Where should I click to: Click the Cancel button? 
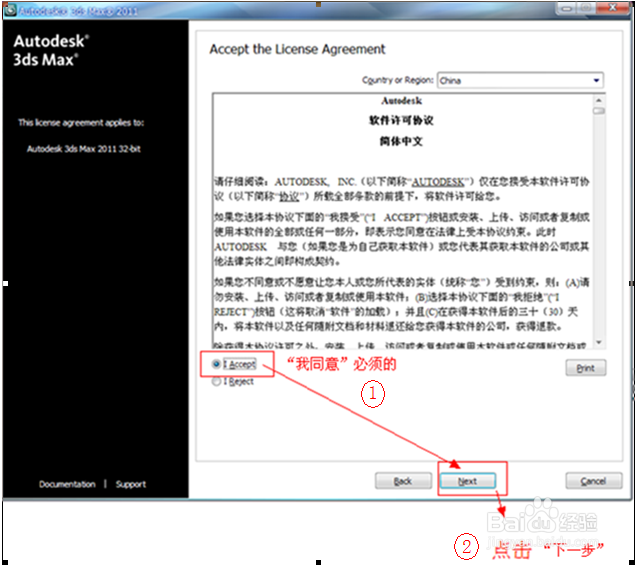click(x=594, y=481)
